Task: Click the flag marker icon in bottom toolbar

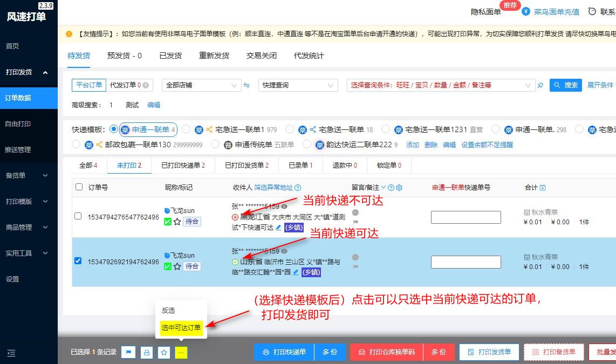Action: pyautogui.click(x=128, y=352)
